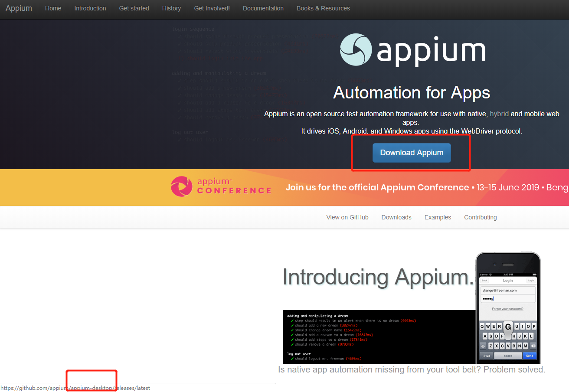Click the Automation for Apps heading
569x392 pixels.
pos(412,92)
